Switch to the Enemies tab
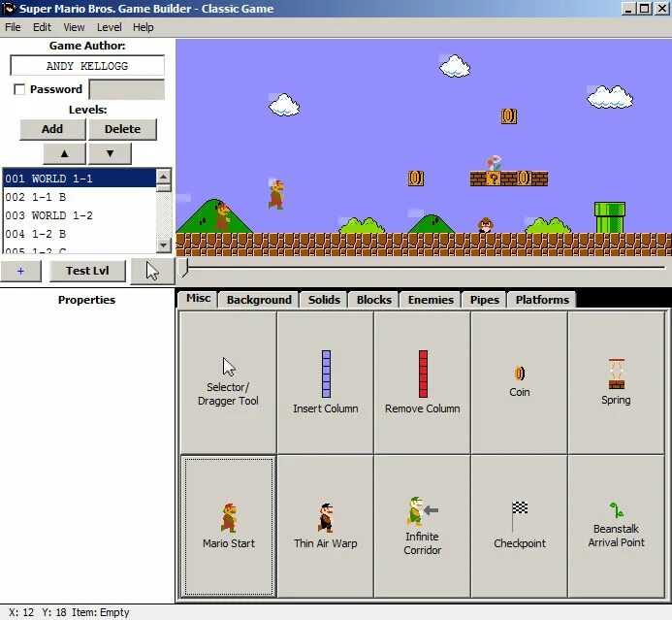672x620 pixels. (x=431, y=300)
